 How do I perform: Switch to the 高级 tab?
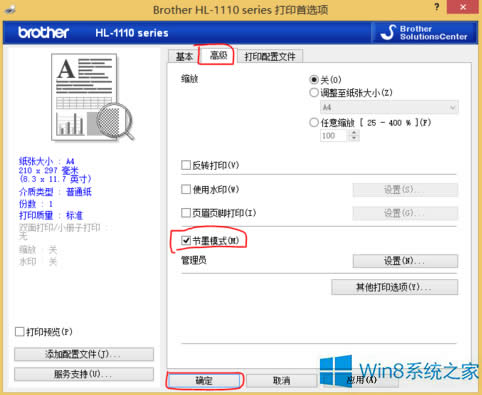(218, 55)
